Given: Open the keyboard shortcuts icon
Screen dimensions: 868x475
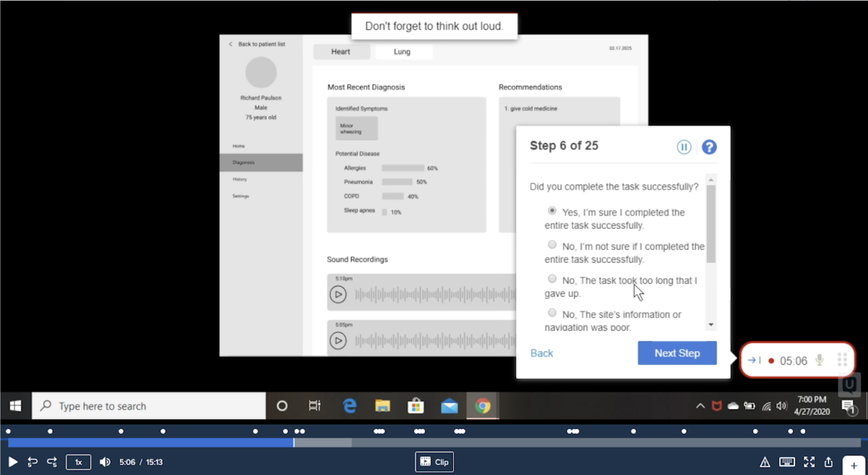Looking at the screenshot, I should 787,462.
